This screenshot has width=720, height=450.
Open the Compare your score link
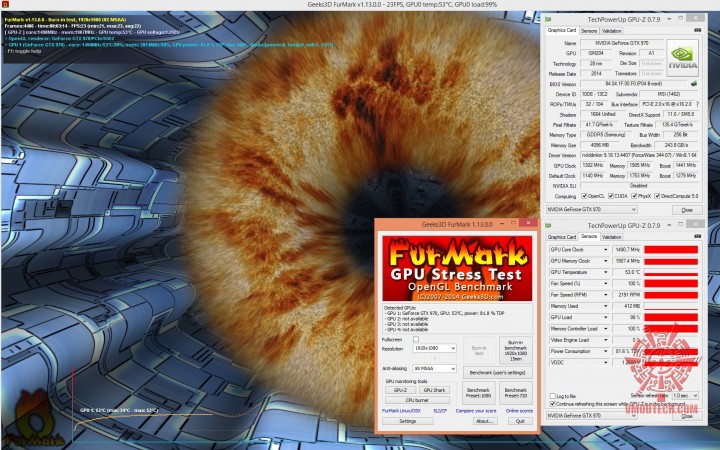click(476, 411)
